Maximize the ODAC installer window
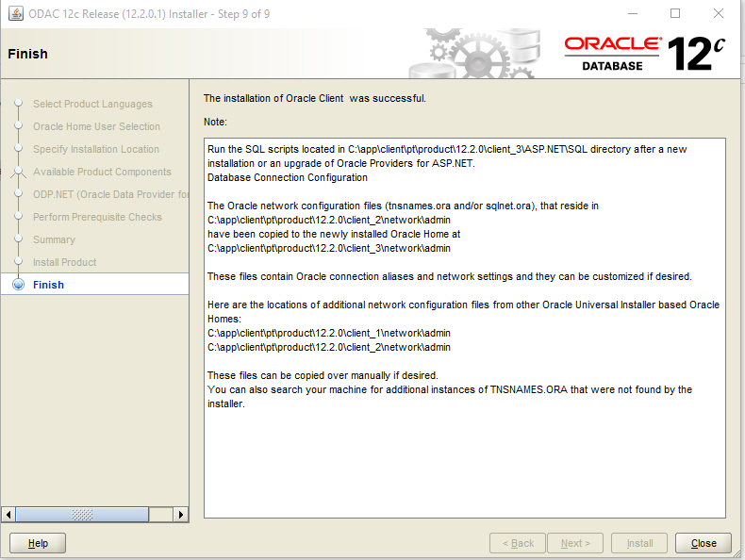 pos(674,13)
